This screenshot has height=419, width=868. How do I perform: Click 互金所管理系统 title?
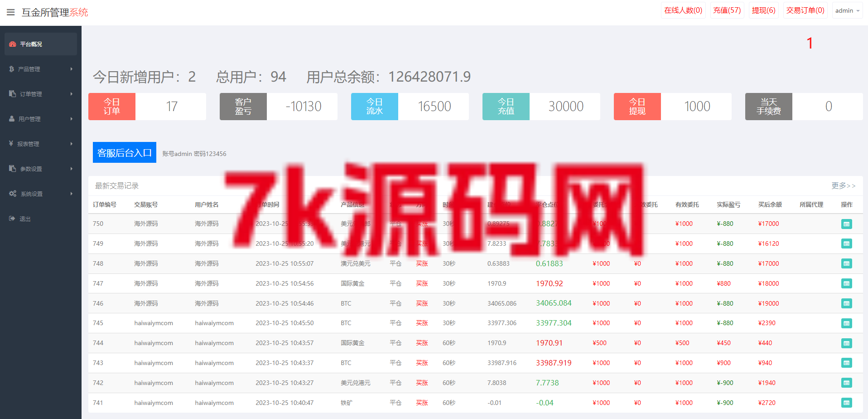coord(55,12)
